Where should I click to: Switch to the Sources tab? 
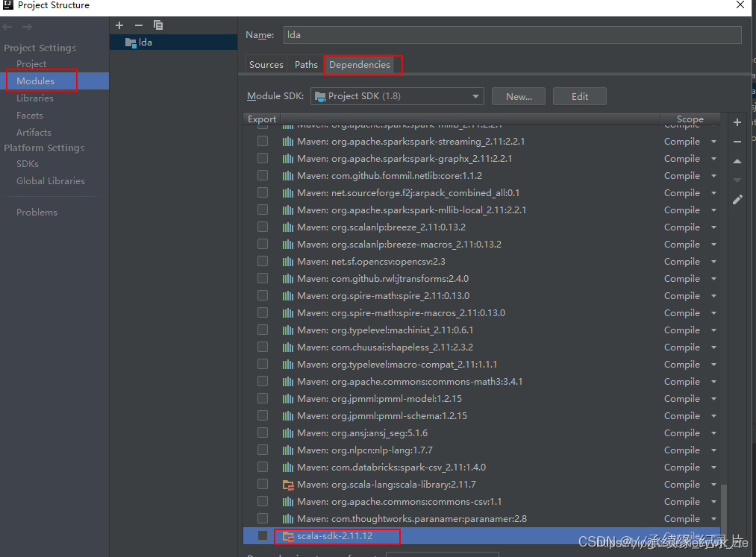[266, 64]
